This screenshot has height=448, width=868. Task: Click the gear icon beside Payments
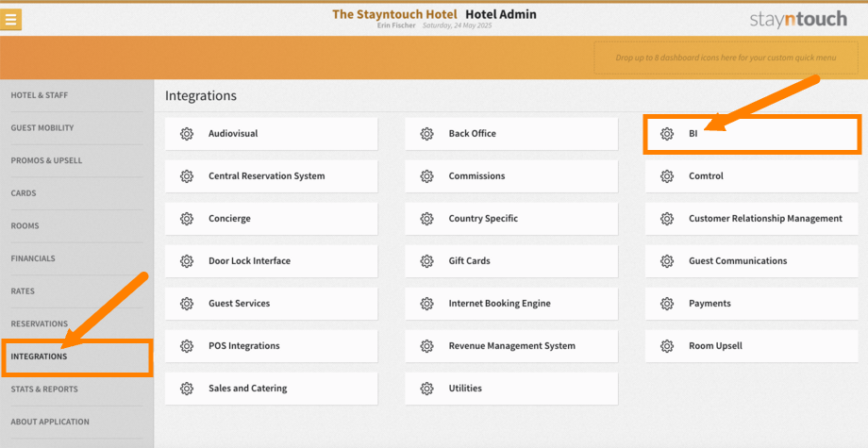[x=667, y=304]
